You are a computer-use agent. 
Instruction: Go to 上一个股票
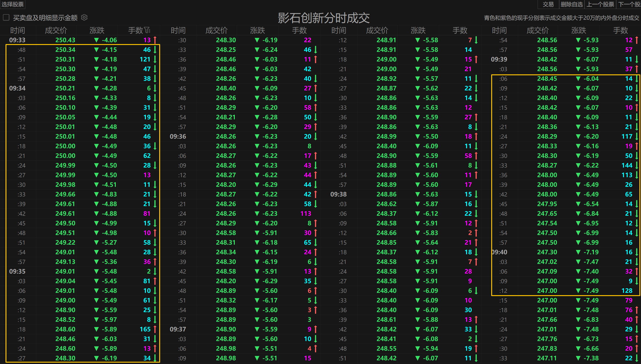(600, 4)
